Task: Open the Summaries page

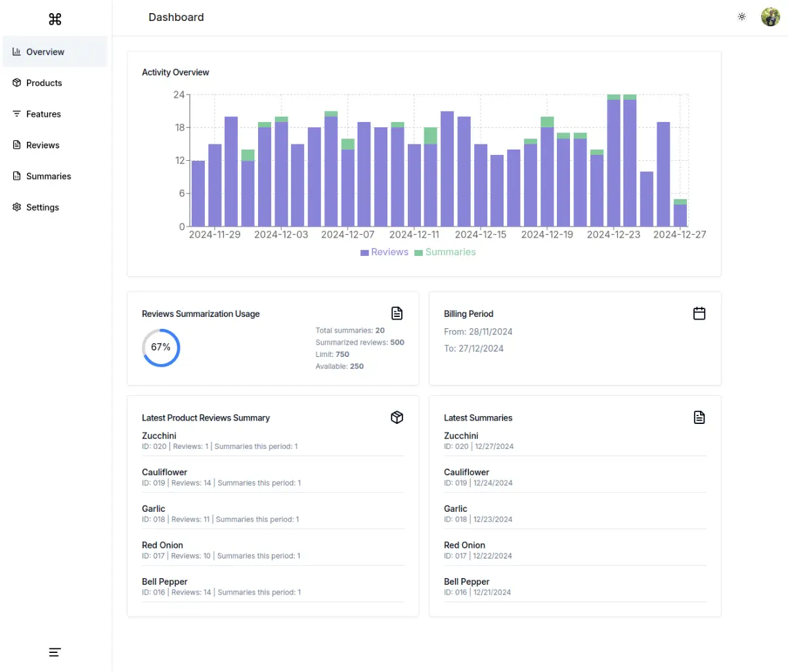Action: pos(49,176)
